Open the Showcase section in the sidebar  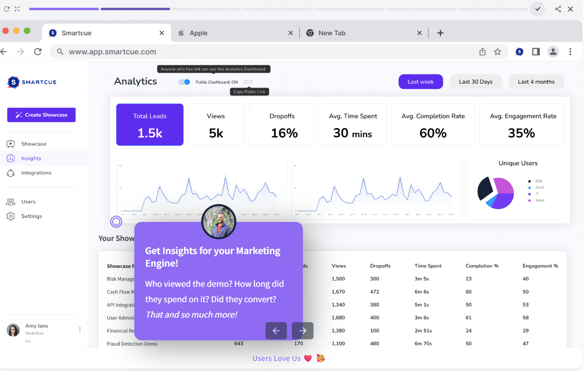tap(34, 143)
